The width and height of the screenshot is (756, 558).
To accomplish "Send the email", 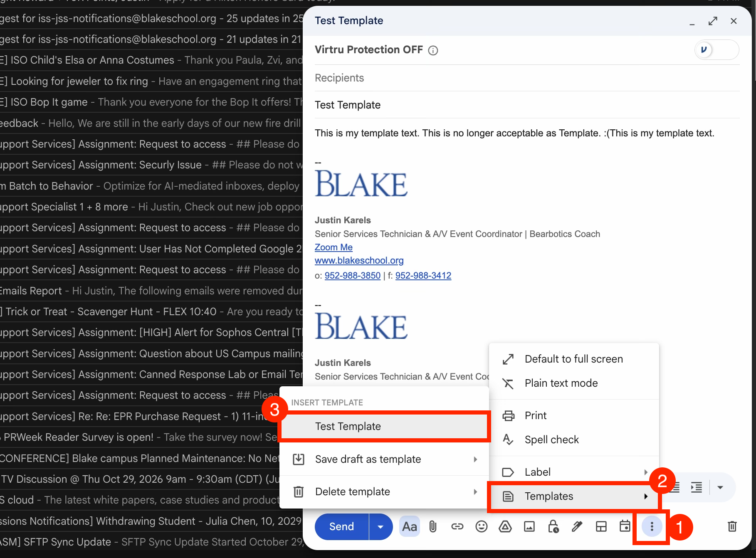I will click(341, 527).
